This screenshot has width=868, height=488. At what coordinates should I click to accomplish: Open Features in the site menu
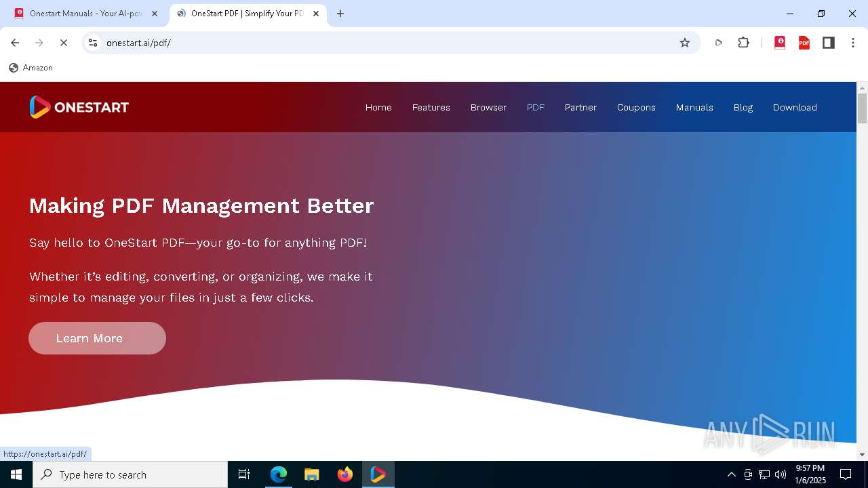pyautogui.click(x=431, y=107)
